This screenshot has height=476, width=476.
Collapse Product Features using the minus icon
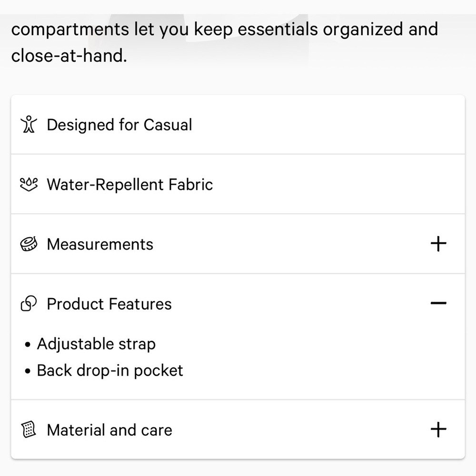(438, 303)
